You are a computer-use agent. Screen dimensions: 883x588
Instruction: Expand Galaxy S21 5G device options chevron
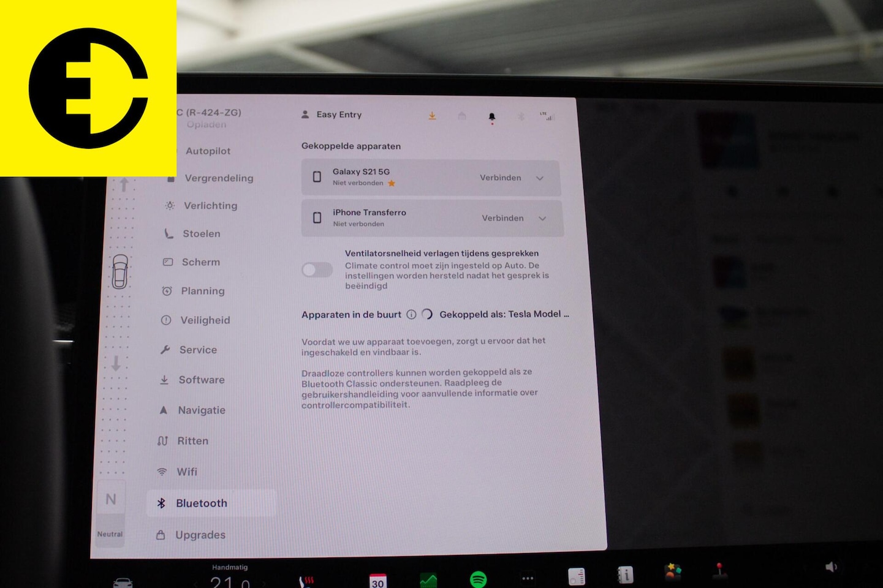click(540, 178)
